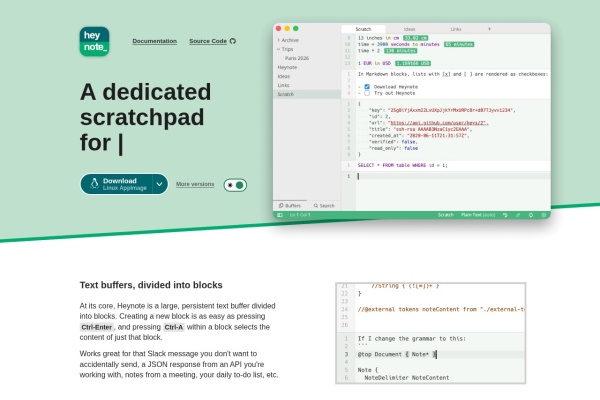This screenshot has width=600, height=400.
Task: Click the format block icon in status bar
Action: [505, 215]
